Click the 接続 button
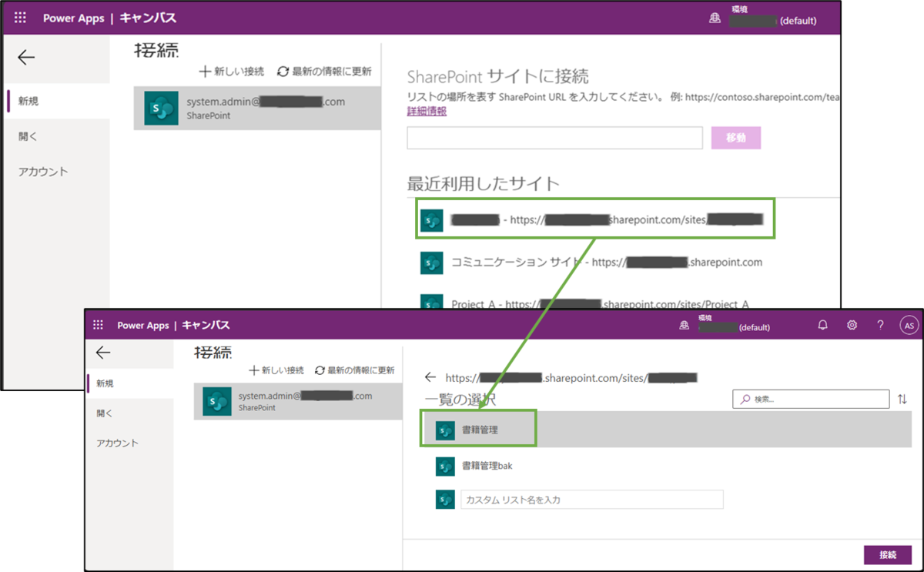The width and height of the screenshot is (924, 572). (x=888, y=555)
